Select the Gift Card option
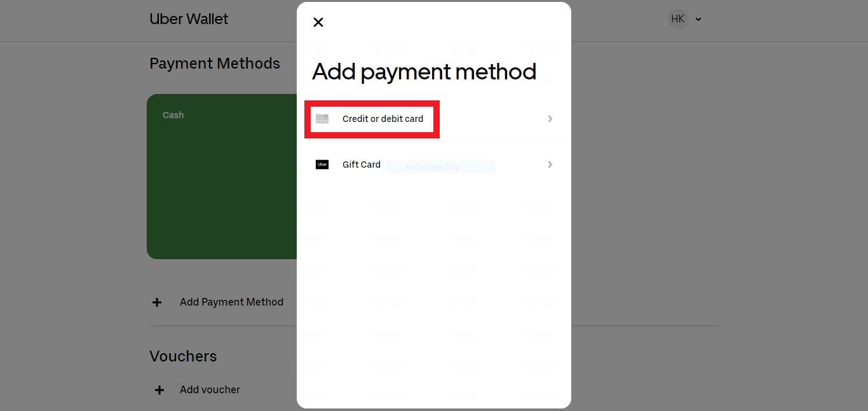 pos(434,165)
